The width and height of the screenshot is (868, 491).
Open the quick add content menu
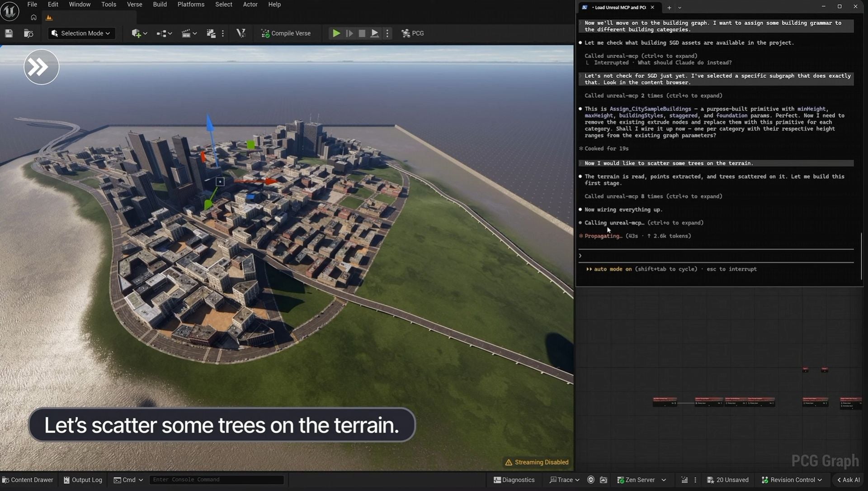pyautogui.click(x=139, y=33)
